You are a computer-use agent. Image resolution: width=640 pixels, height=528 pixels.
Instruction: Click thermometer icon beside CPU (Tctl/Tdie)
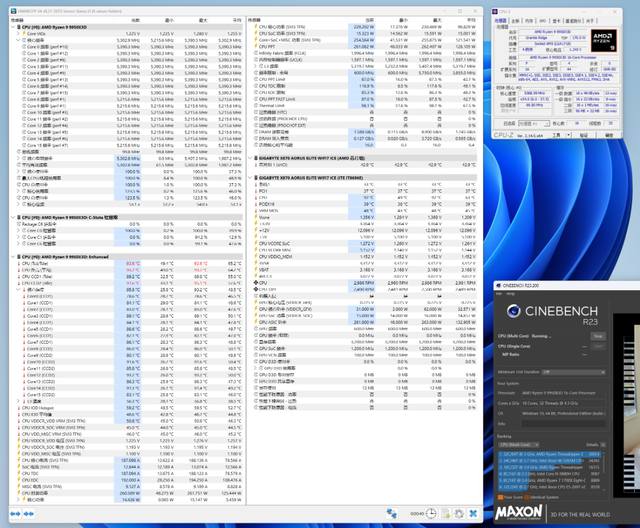tap(19, 264)
